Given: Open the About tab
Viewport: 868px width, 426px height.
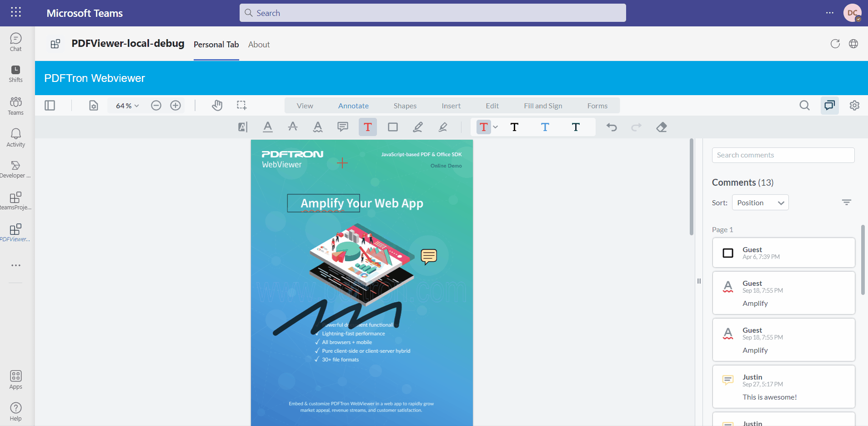Looking at the screenshot, I should (259, 45).
